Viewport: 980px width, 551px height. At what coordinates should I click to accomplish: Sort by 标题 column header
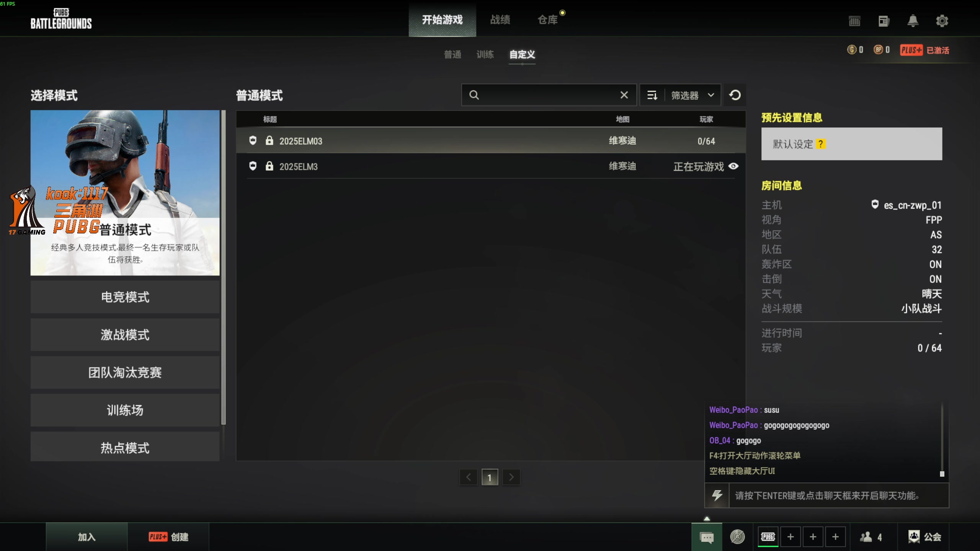click(x=270, y=119)
